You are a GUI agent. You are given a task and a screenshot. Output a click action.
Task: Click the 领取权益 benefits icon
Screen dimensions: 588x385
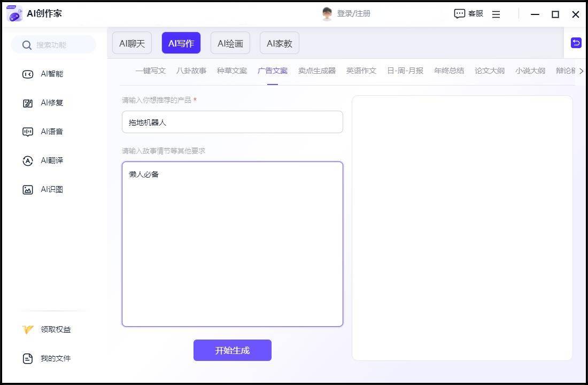(28, 329)
